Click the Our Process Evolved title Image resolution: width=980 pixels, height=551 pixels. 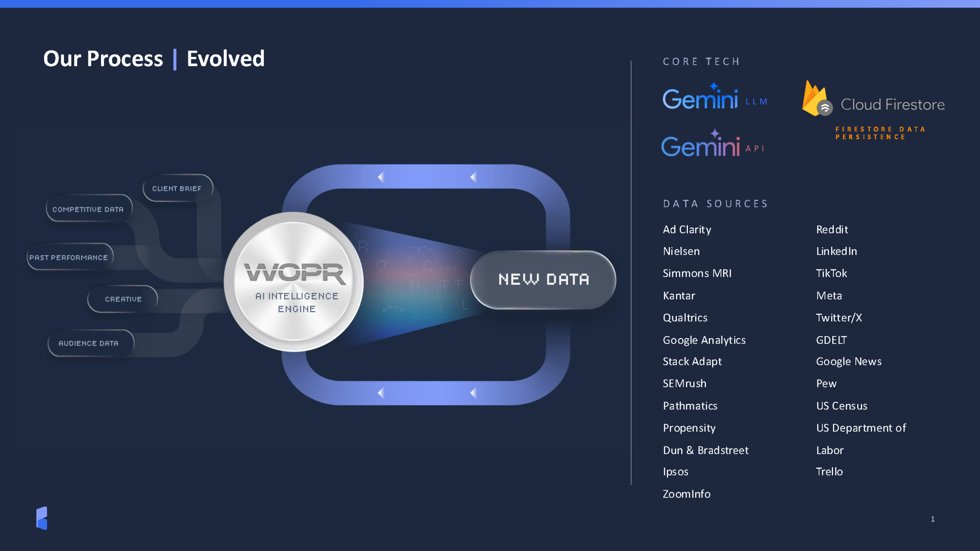tap(154, 59)
